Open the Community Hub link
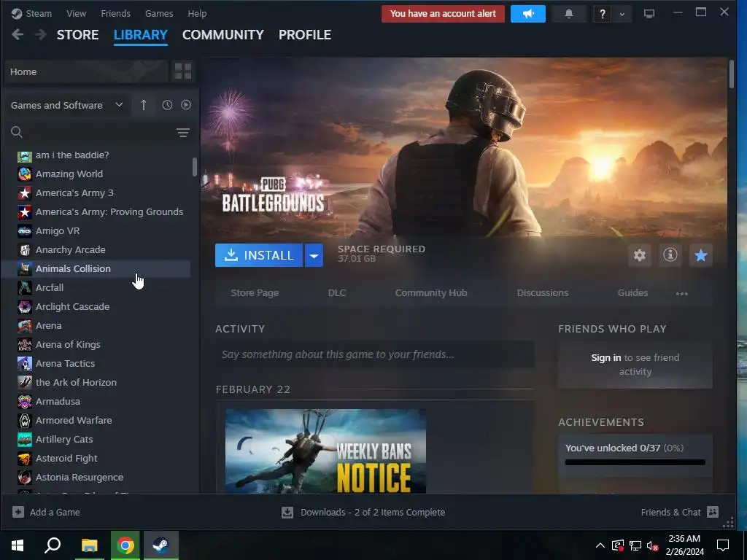Screen dimensions: 747x560 pyautogui.click(x=431, y=293)
